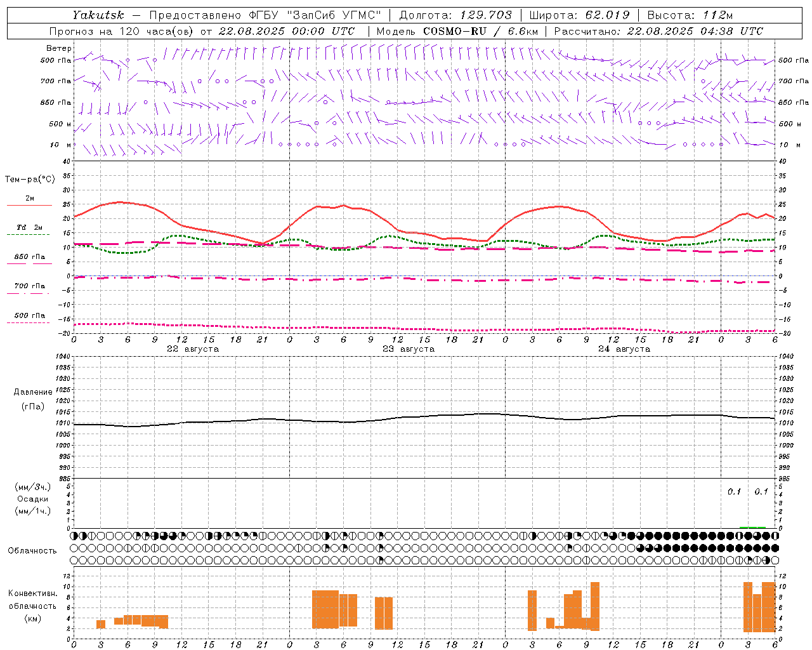This screenshot has width=812, height=650.
Task: Click the '24 августа' date label
Action: [624, 349]
